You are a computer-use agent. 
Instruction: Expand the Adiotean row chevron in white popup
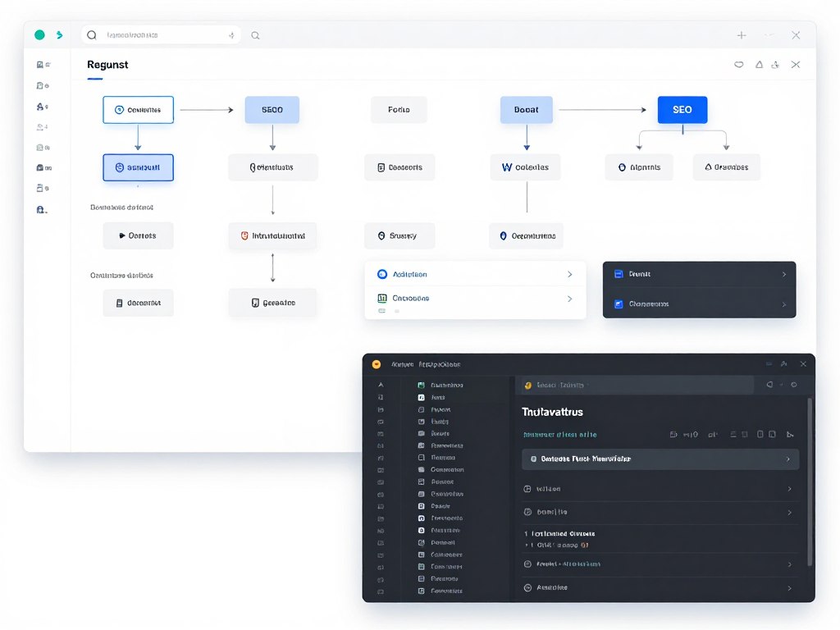click(569, 274)
